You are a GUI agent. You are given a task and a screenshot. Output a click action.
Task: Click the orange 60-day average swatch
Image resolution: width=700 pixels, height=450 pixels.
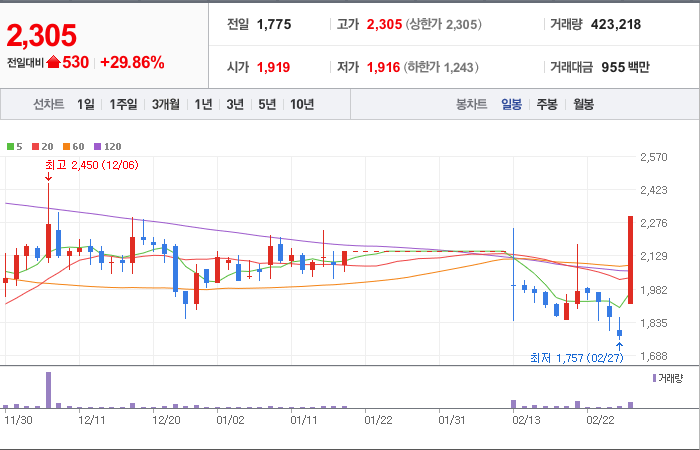click(66, 146)
